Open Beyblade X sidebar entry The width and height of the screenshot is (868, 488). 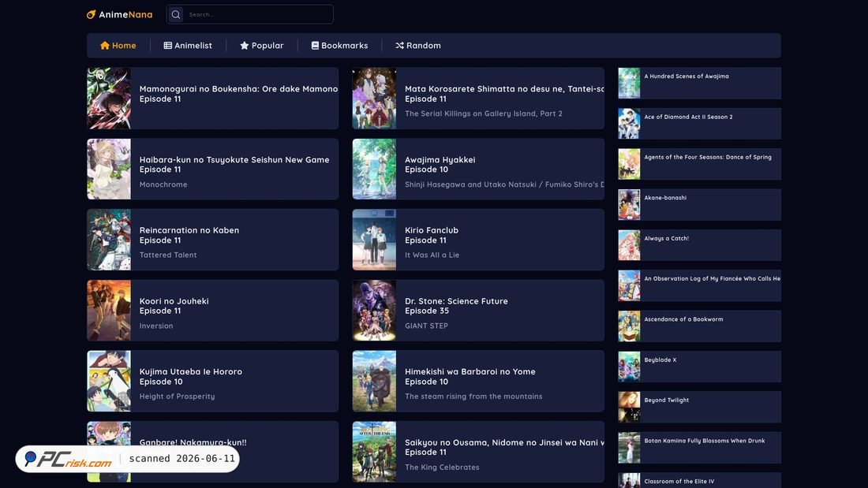pyautogui.click(x=700, y=367)
